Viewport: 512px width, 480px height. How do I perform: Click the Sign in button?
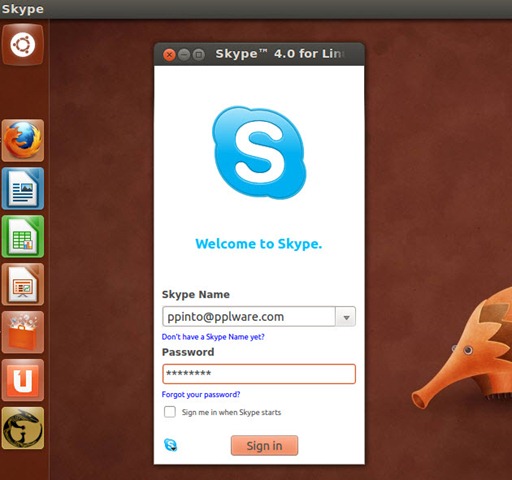click(x=264, y=445)
